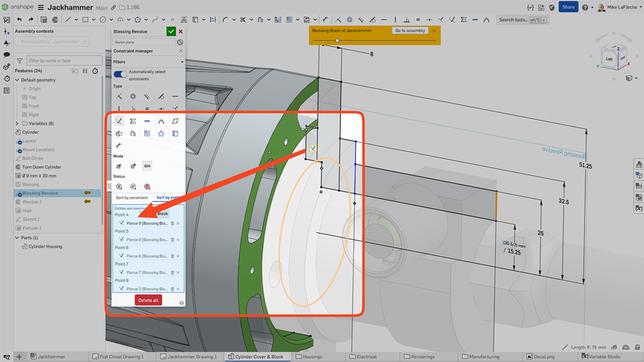Viewport: 644px width, 362px height.
Task: Select the Line sketch tool
Action: [x=68, y=19]
